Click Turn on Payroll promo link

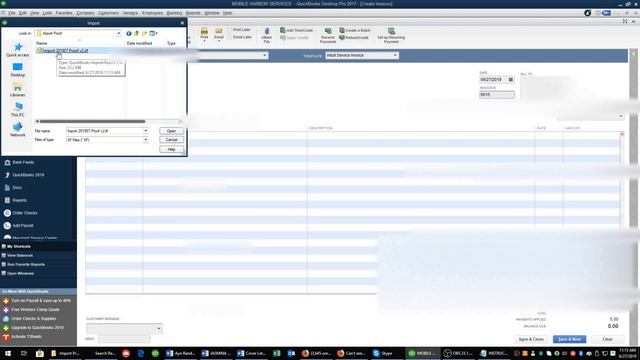41,301
